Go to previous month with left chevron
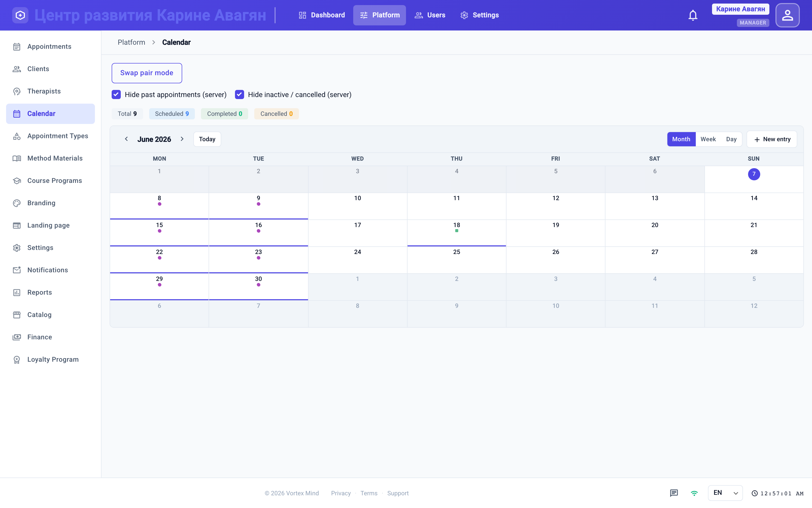 coord(127,139)
